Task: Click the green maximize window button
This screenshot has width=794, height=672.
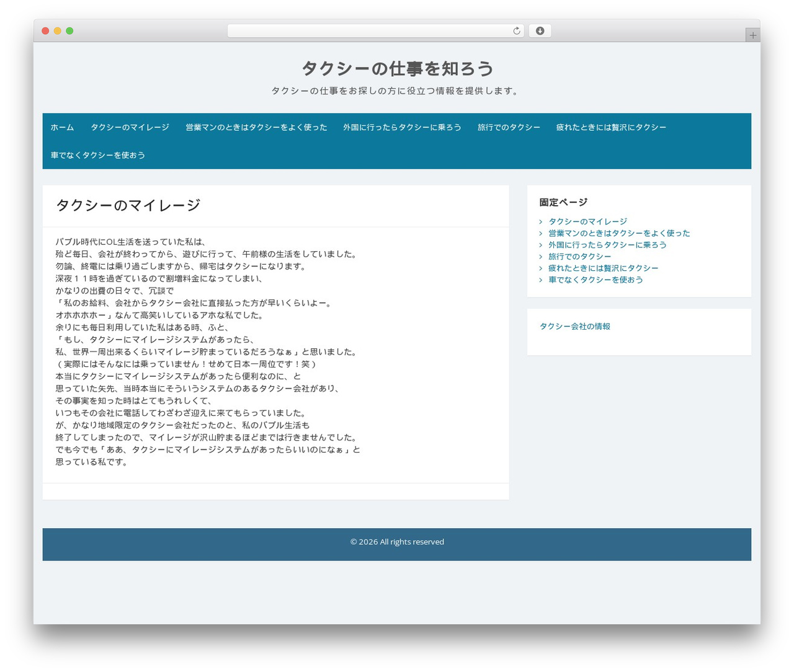Action: point(69,31)
